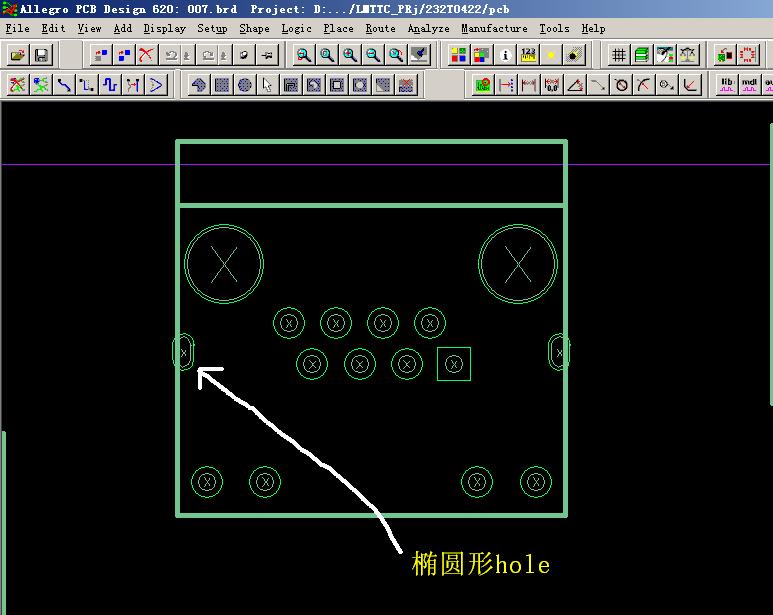The height and width of the screenshot is (615, 773).
Task: Select the large left mounting hole circle
Action: [224, 264]
